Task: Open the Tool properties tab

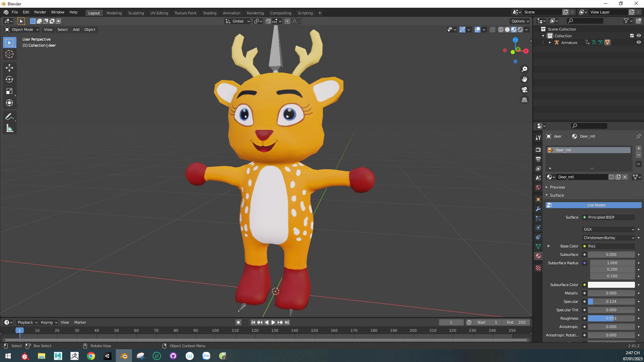Action: [x=538, y=138]
